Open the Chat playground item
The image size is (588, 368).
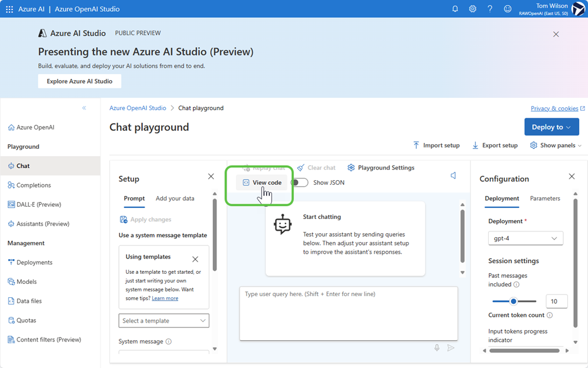pyautogui.click(x=50, y=165)
